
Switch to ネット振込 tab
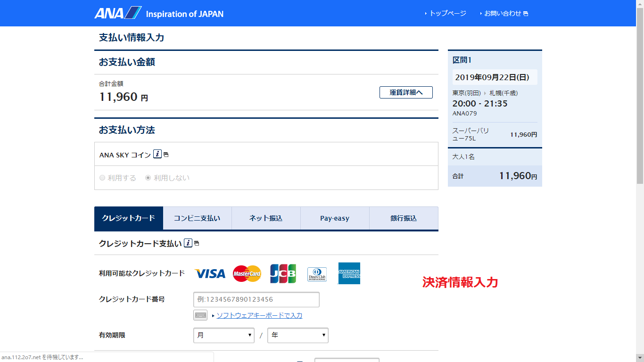point(266,218)
